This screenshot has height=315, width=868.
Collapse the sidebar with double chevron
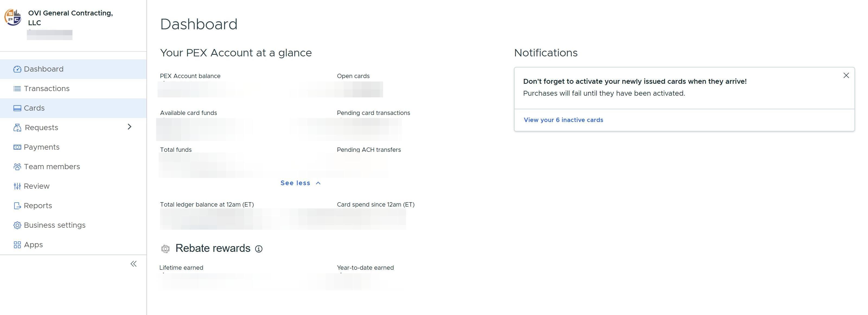point(133,264)
